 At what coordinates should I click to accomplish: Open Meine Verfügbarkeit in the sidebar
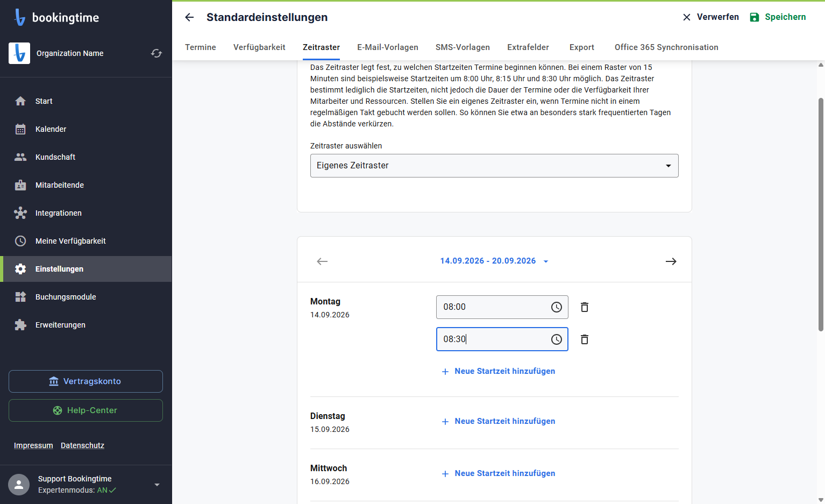pos(86,241)
